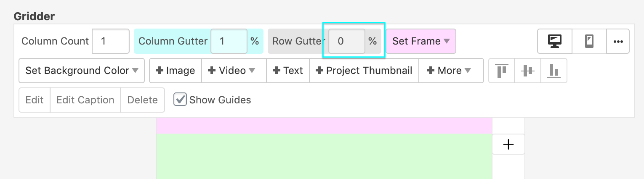Open the Set Frame dropdown
Viewport: 644px width, 179px height.
click(421, 41)
